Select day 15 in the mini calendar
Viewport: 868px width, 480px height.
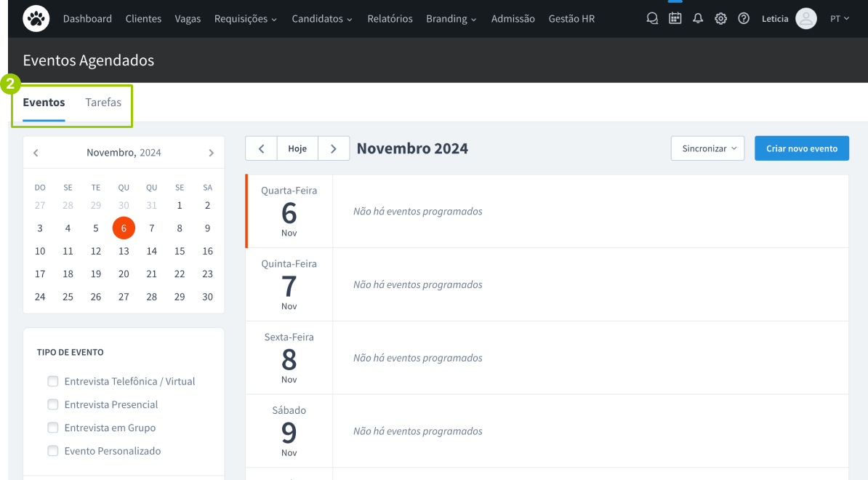180,251
